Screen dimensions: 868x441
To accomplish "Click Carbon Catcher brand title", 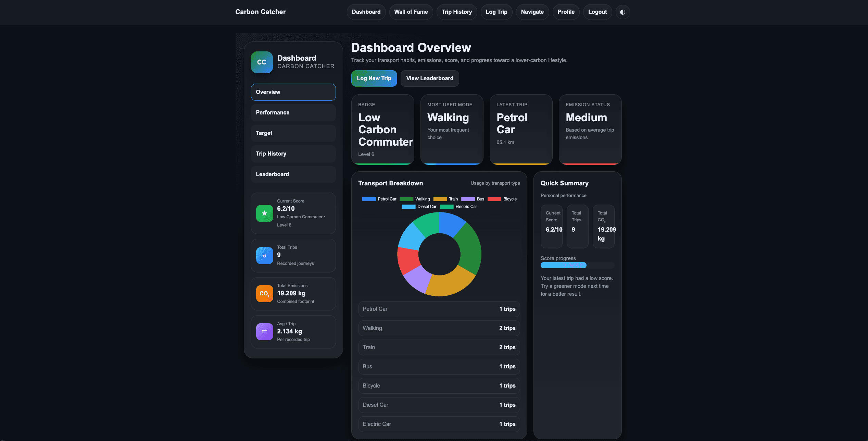I will pyautogui.click(x=261, y=12).
